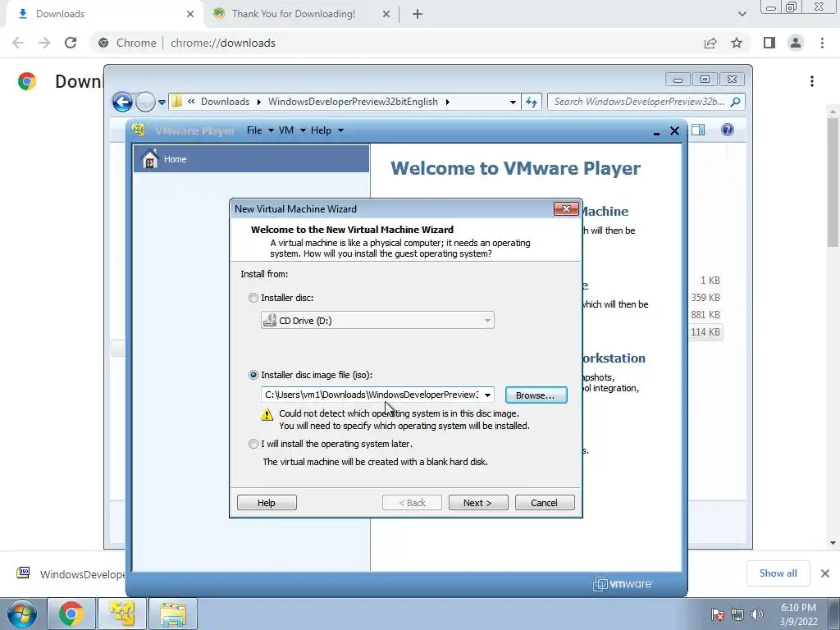Image resolution: width=840 pixels, height=630 pixels.
Task: Open the Chrome profile avatar
Action: 796,43
